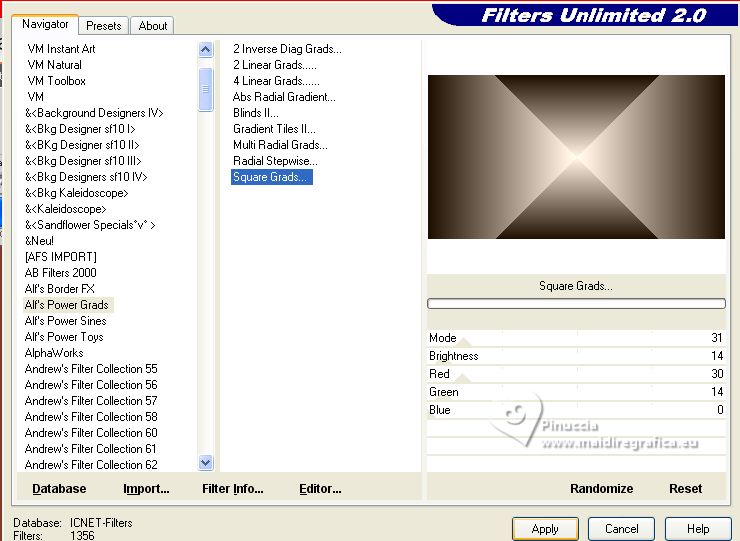Open &<Background Designers IV> category
This screenshot has height=541, width=740.
coord(94,113)
